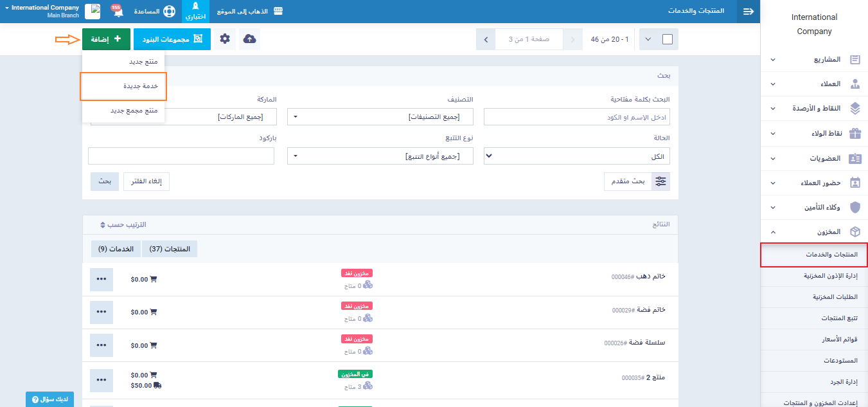The image size is (868, 407).
Task: Expand the الحالة status dropdown
Action: point(576,156)
